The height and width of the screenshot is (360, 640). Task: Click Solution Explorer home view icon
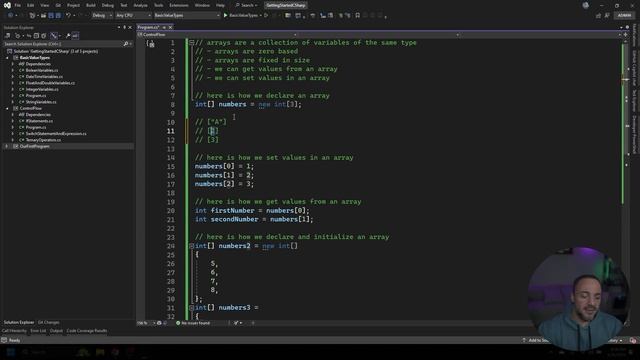pyautogui.click(x=8, y=36)
